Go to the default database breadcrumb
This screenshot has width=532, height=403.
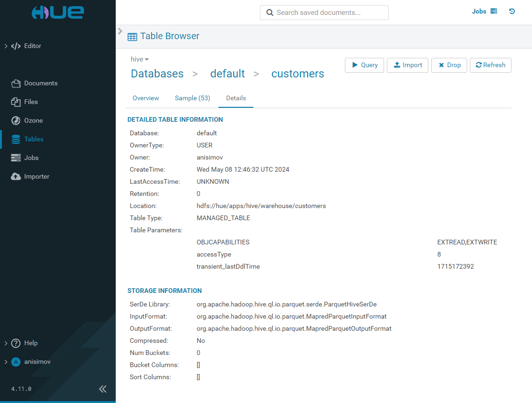pos(227,74)
